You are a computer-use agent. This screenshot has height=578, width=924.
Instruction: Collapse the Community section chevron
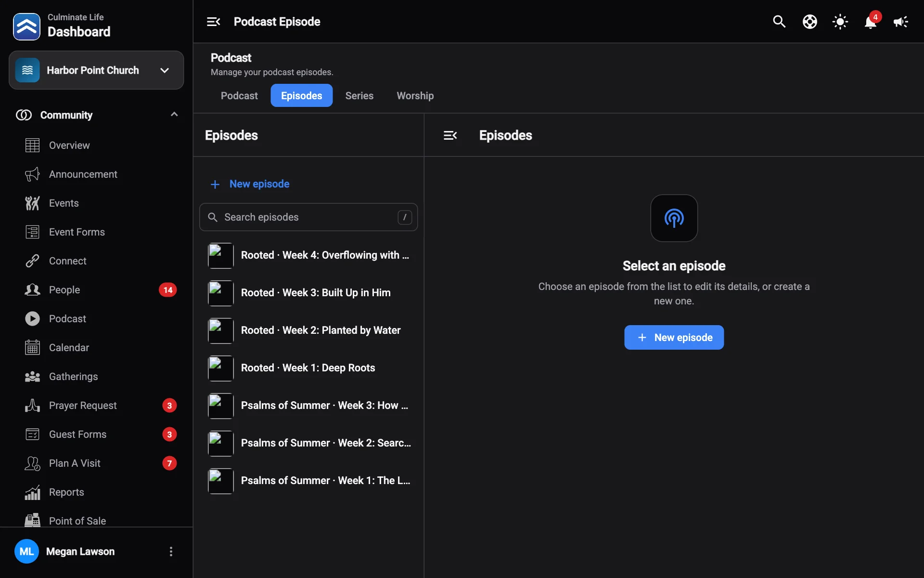click(x=174, y=115)
